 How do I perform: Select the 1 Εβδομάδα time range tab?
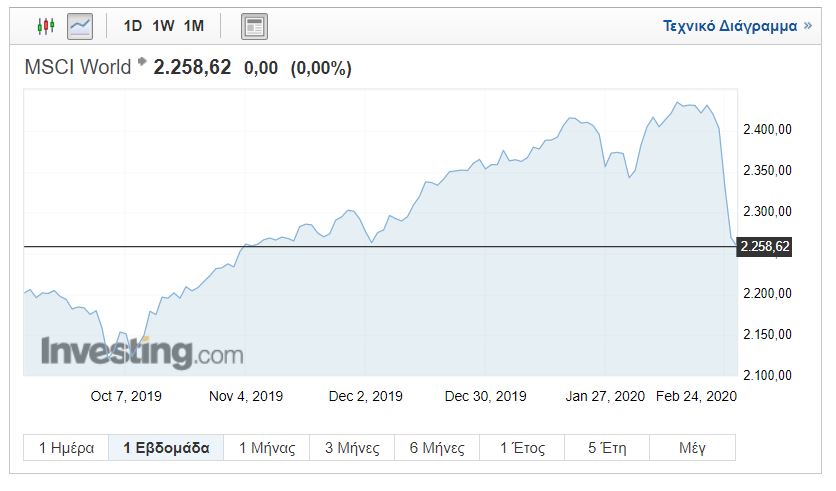coord(166,448)
